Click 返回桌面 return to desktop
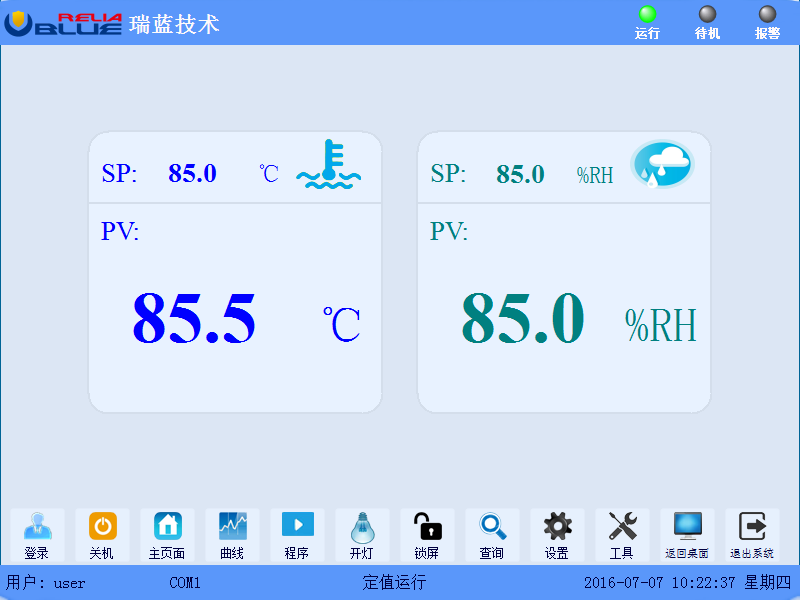800x600 pixels. (x=687, y=535)
